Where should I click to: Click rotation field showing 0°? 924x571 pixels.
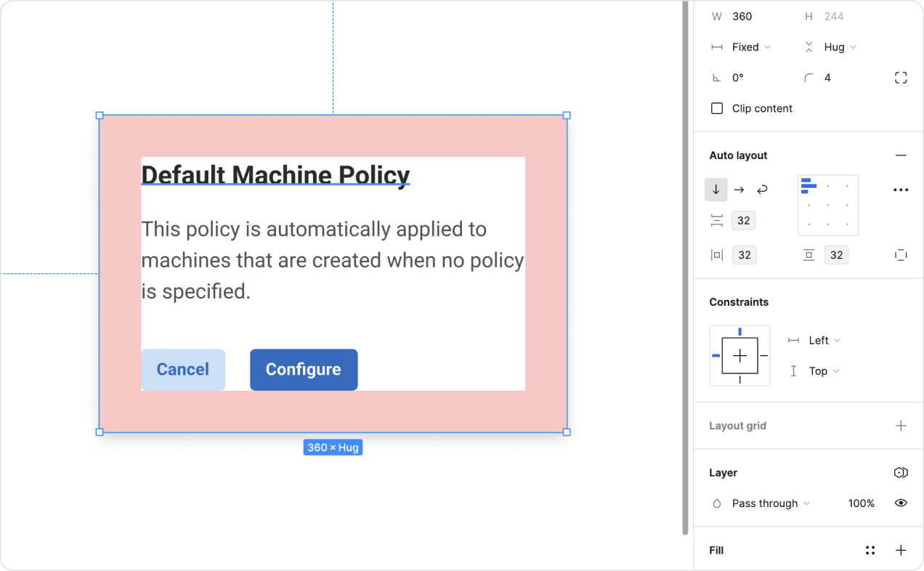[738, 78]
